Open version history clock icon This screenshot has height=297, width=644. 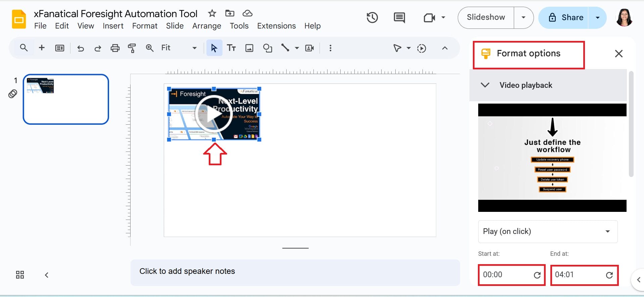372,17
